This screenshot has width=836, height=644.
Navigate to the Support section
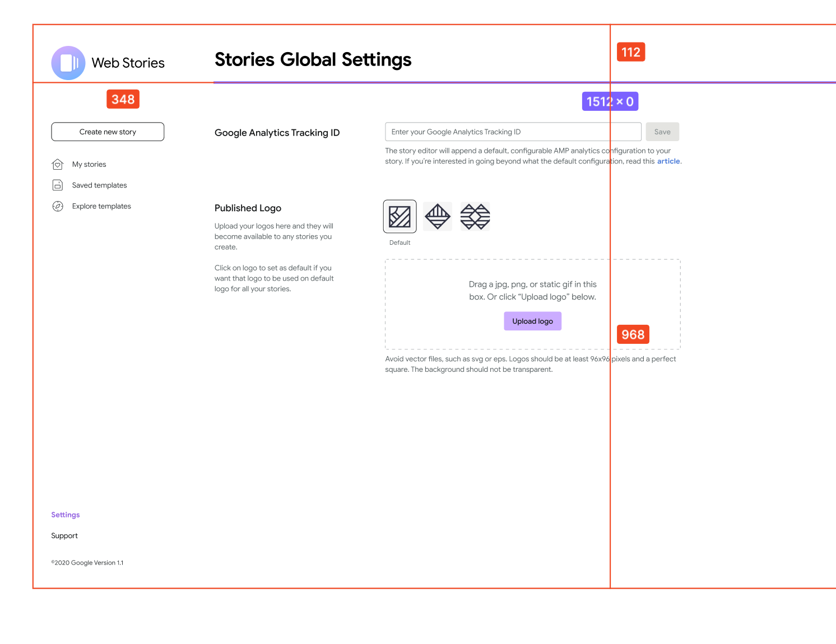[x=64, y=535]
